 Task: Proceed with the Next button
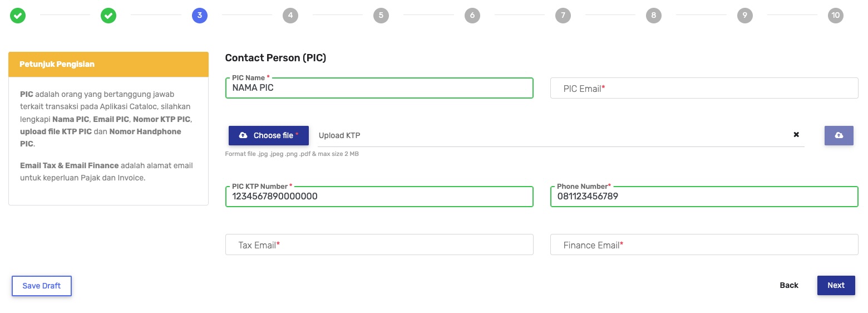(836, 285)
